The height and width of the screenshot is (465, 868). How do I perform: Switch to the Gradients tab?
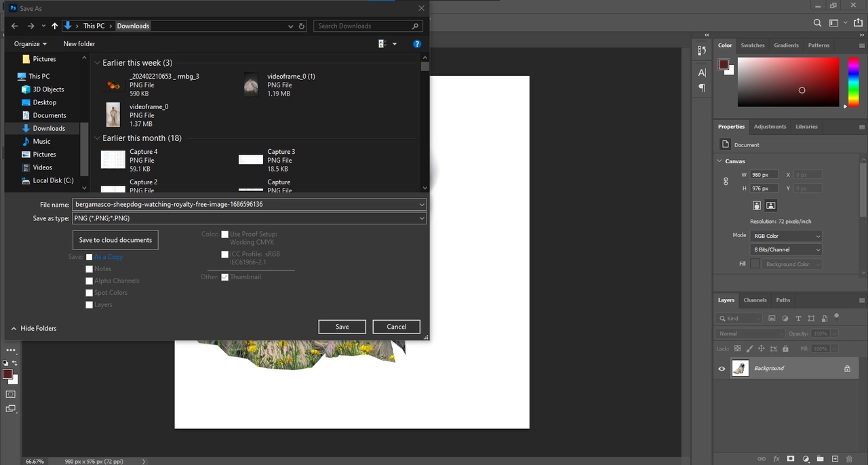(786, 45)
